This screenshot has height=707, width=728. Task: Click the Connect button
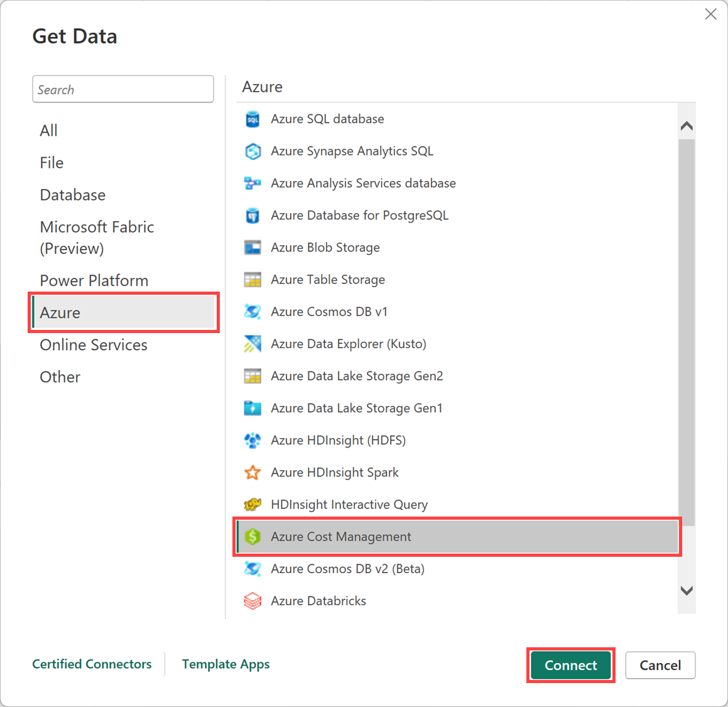(x=570, y=665)
